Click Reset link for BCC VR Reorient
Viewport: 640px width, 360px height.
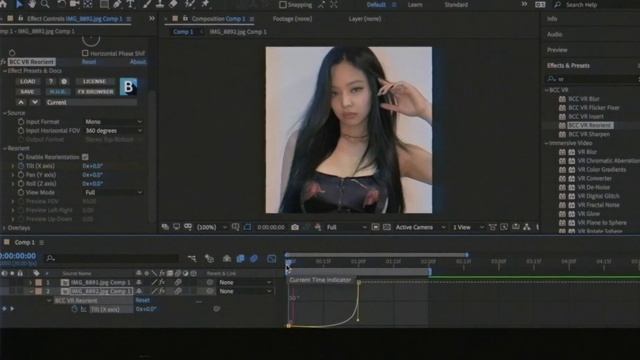click(x=89, y=62)
